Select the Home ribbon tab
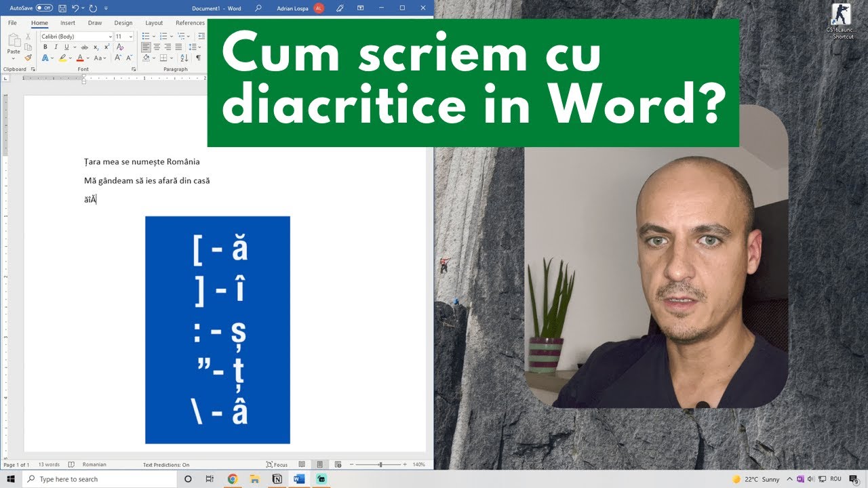The image size is (868, 488). pos(39,23)
